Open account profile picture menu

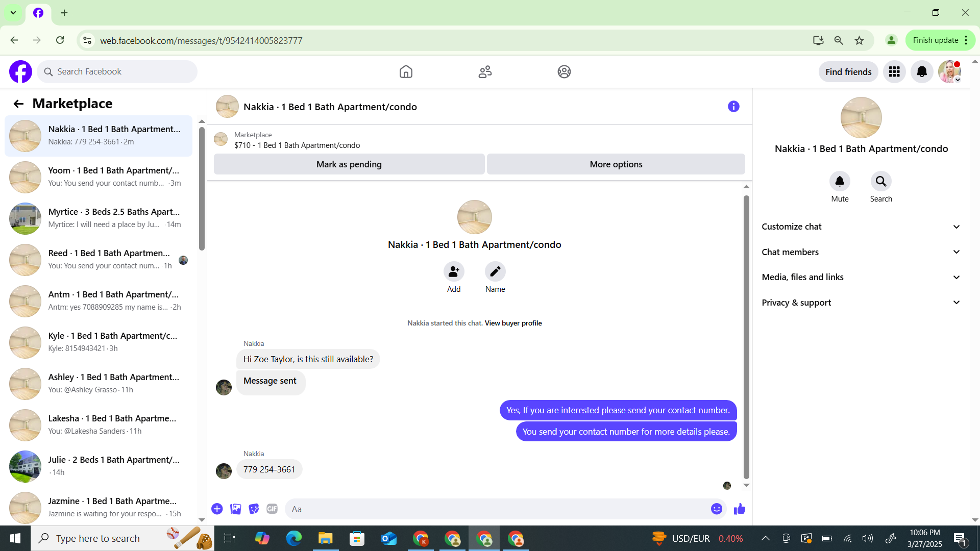pos(949,71)
